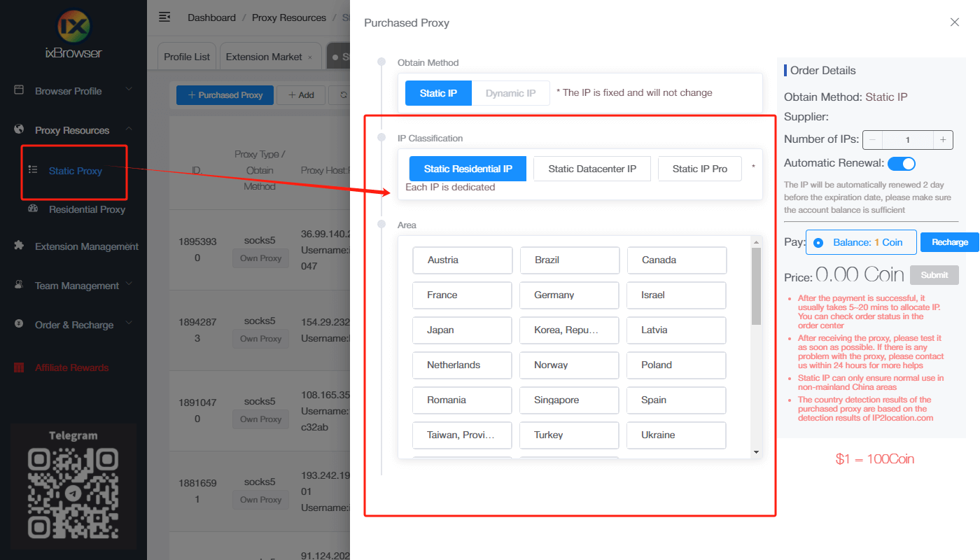Screen dimensions: 980x560
Task: Expand the Browser Profile submenu chevron
Action: pos(128,90)
